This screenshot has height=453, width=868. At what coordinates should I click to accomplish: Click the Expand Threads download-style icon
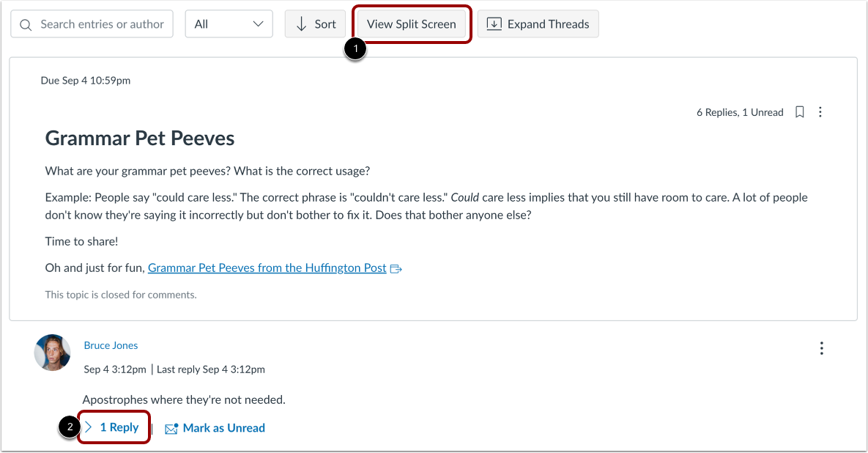(x=494, y=23)
